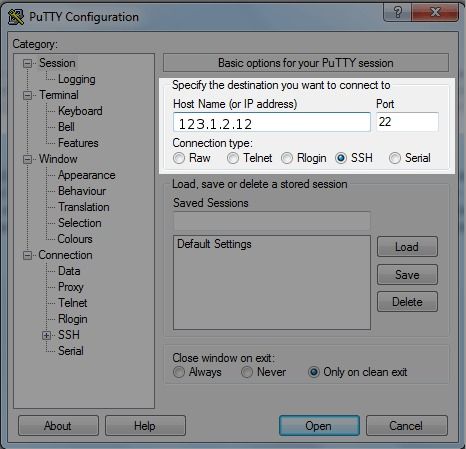Collapse the Session tree node
This screenshot has height=449, width=466.
click(x=28, y=63)
